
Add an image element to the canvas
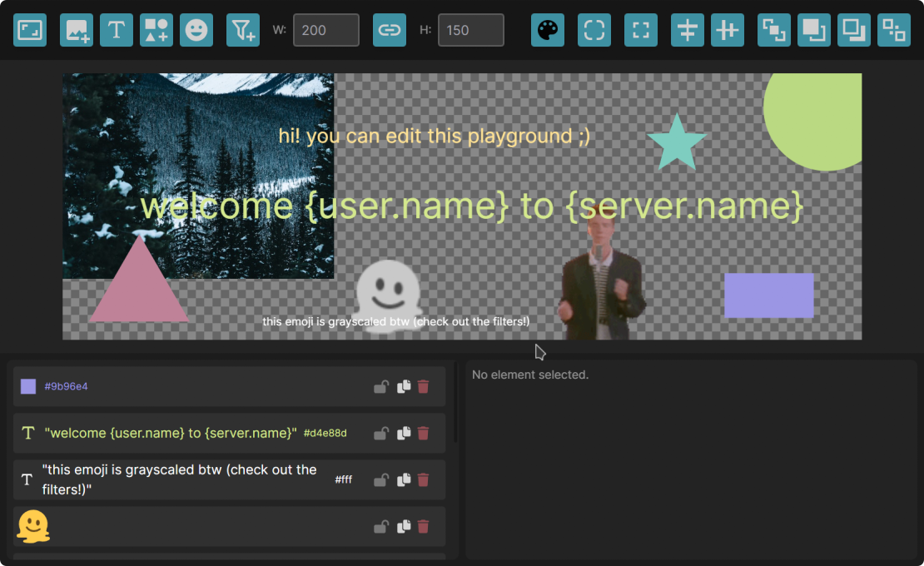point(76,30)
